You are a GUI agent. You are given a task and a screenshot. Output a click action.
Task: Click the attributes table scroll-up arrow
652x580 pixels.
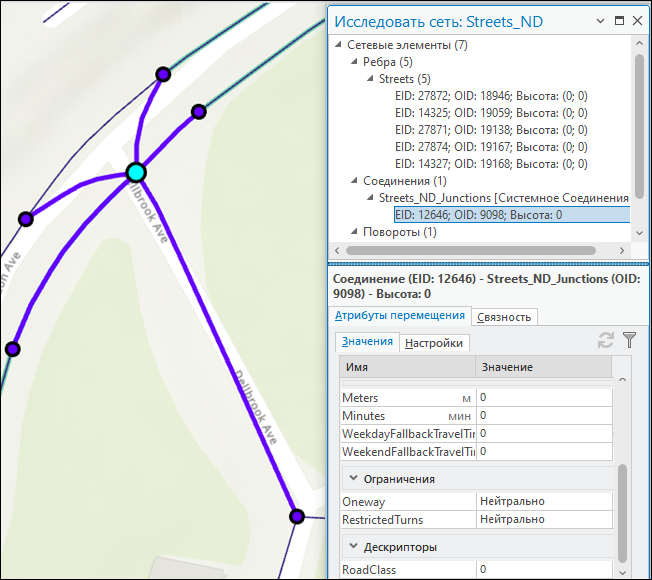point(622,380)
